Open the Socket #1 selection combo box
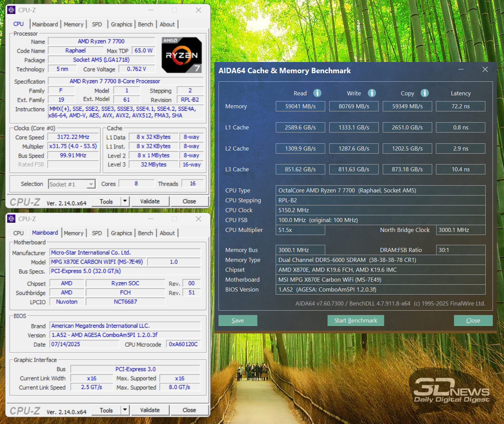The height and width of the screenshot is (424, 504). pos(72,184)
